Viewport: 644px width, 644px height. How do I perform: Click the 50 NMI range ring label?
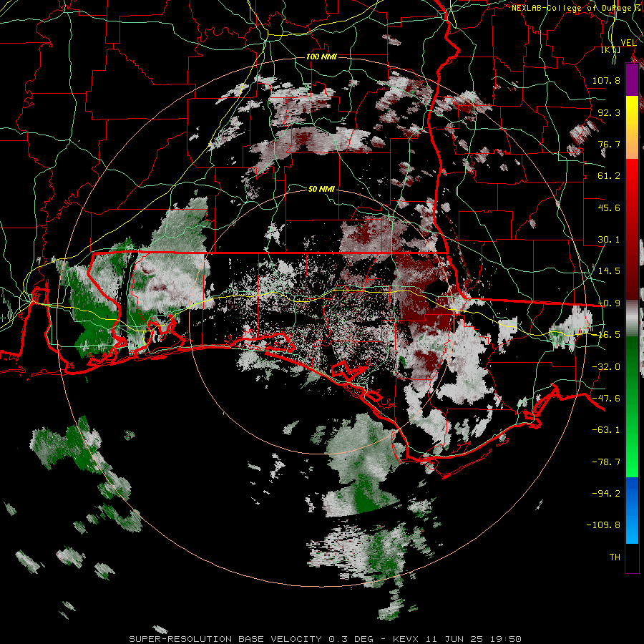pyautogui.click(x=321, y=189)
